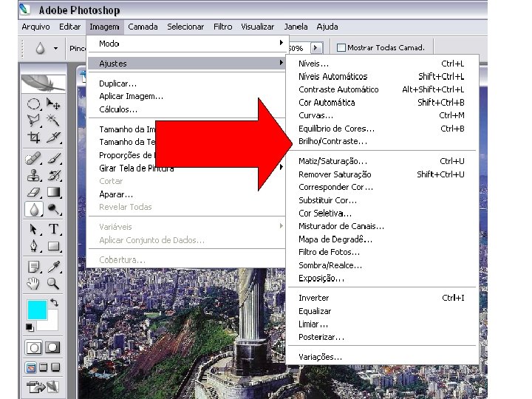532x399 pixels.
Task: Choose Filtro de Fotos... adjustment
Action: coord(383,252)
